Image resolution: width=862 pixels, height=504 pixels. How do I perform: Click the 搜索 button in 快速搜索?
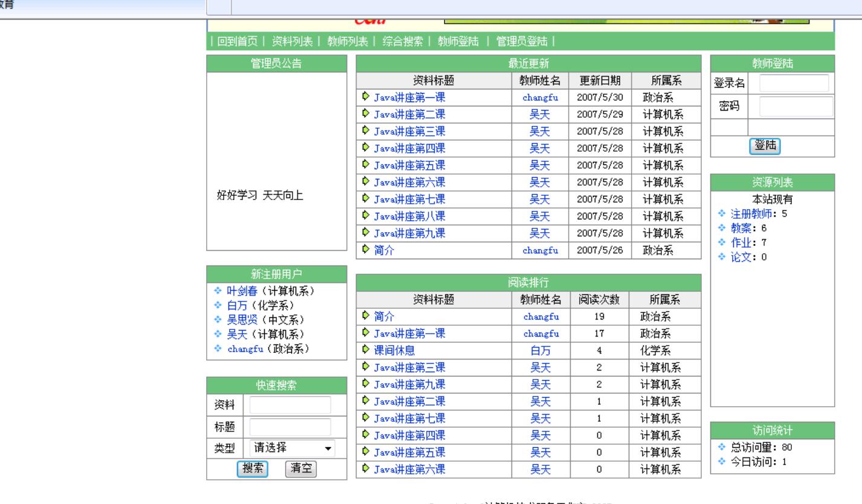(x=253, y=469)
